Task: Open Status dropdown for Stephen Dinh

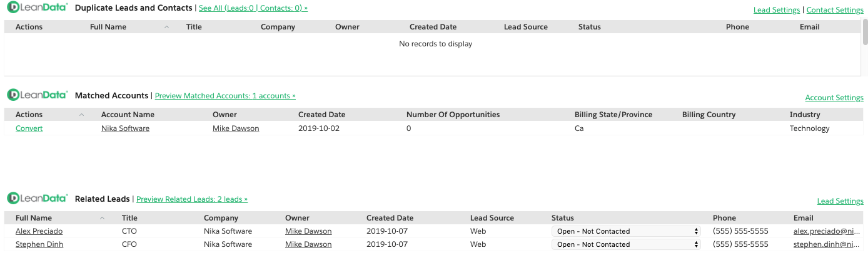Action: pos(626,244)
